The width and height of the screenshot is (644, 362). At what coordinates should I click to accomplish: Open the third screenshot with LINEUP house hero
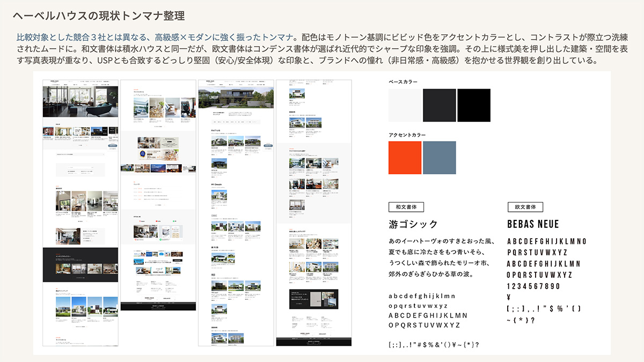coord(236,213)
